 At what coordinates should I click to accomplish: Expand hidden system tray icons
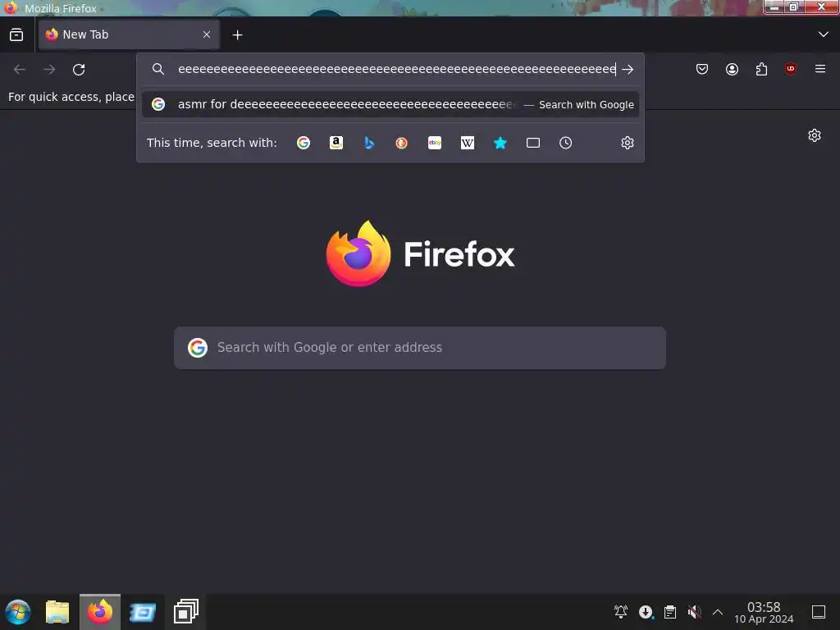[x=718, y=612]
